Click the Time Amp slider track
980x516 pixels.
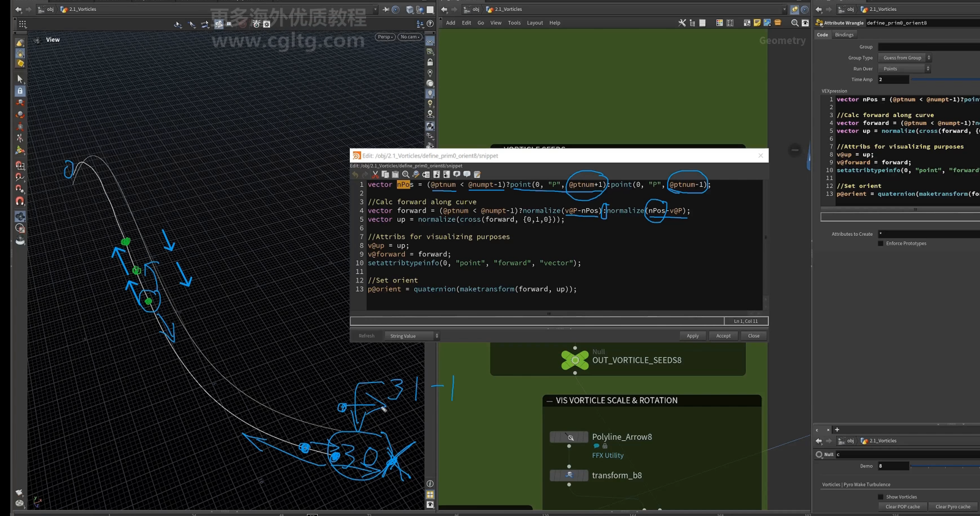(945, 80)
